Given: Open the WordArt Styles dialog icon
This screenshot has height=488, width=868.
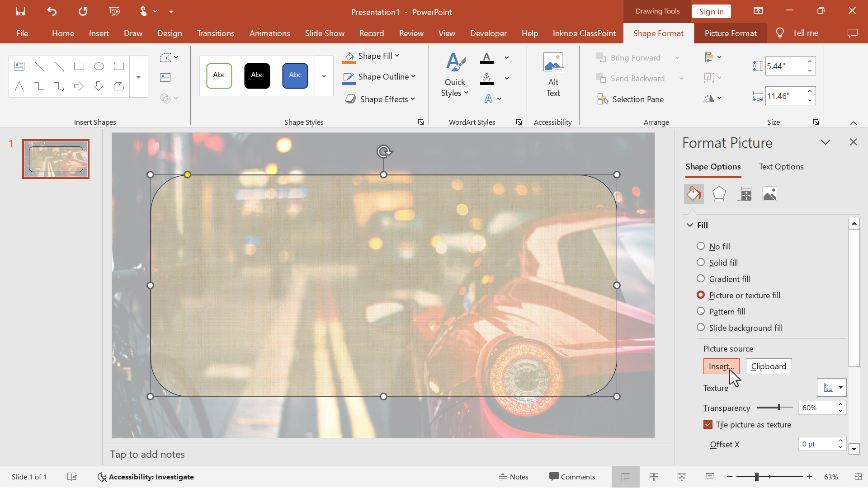Looking at the screenshot, I should 518,122.
